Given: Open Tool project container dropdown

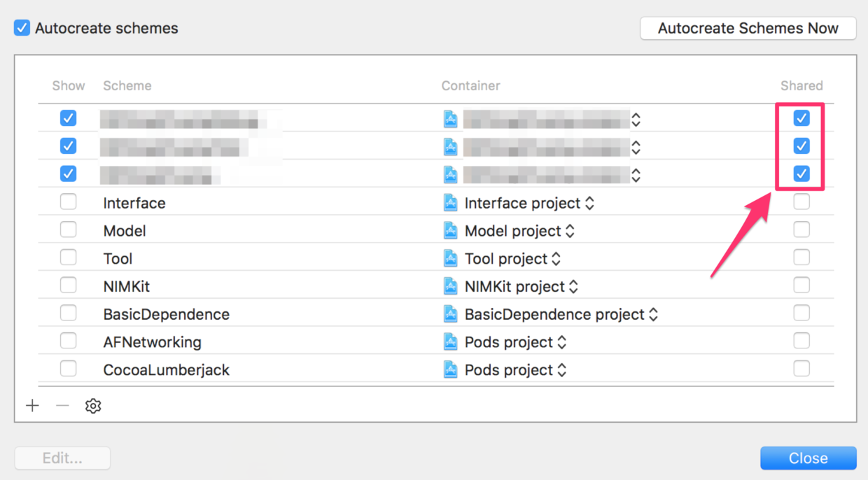Looking at the screenshot, I should (x=556, y=259).
